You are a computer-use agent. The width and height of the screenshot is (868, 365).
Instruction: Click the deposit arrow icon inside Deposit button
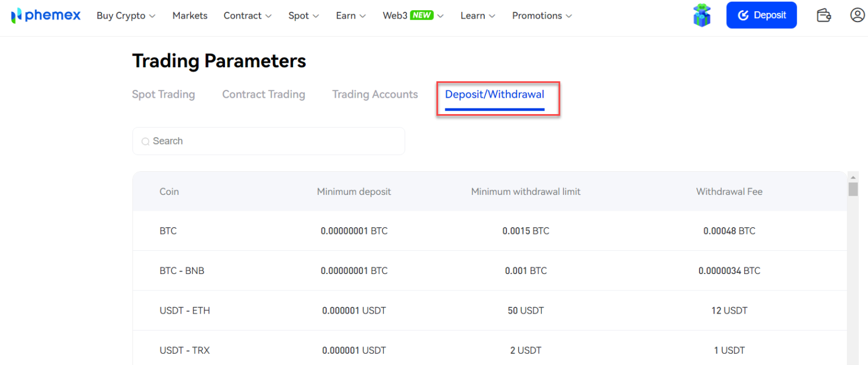click(742, 15)
